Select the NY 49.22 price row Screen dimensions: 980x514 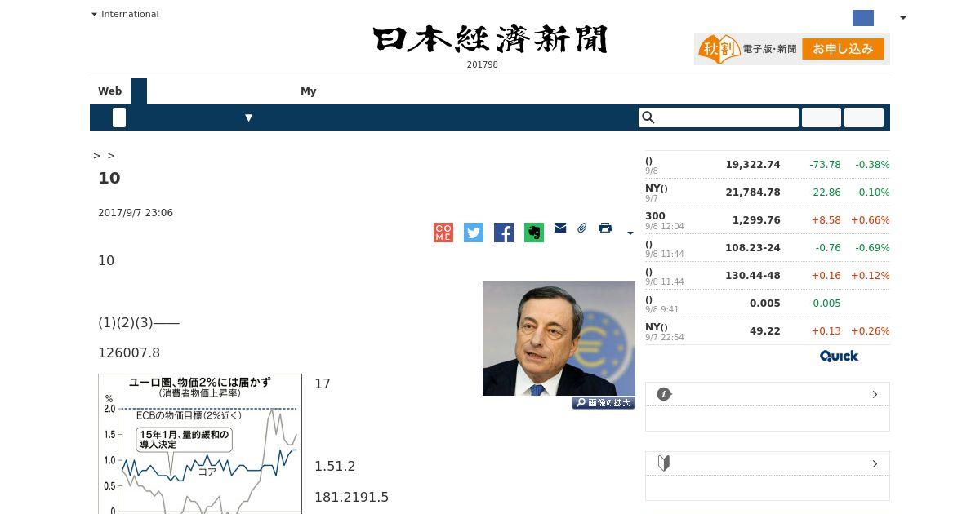(x=768, y=331)
